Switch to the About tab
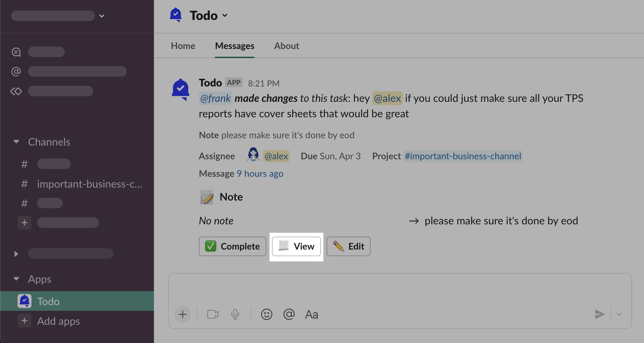 click(286, 46)
